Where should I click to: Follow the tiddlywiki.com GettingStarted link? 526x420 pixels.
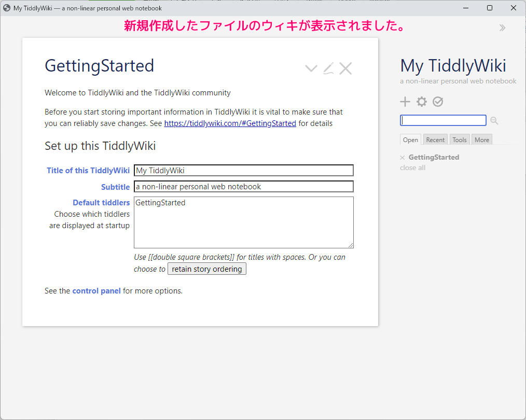click(230, 123)
